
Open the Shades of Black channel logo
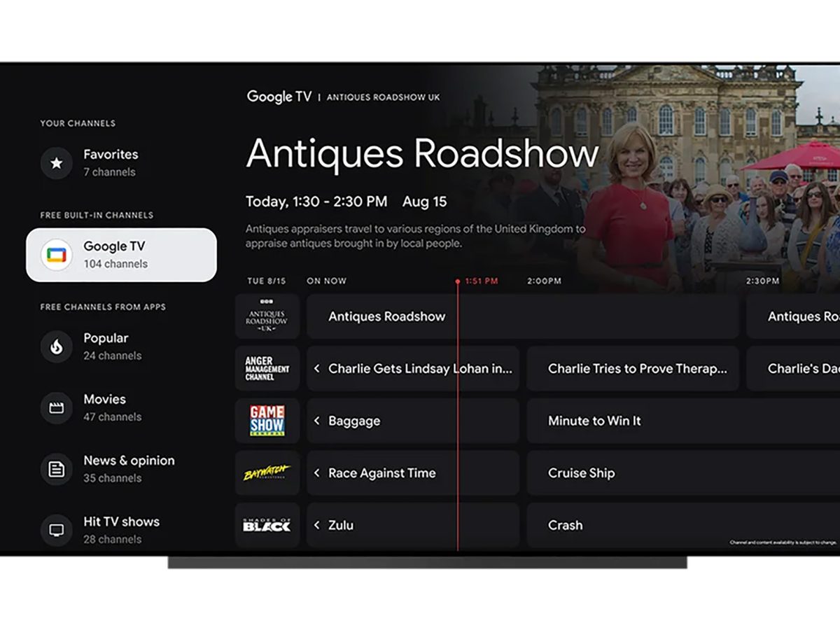(267, 525)
